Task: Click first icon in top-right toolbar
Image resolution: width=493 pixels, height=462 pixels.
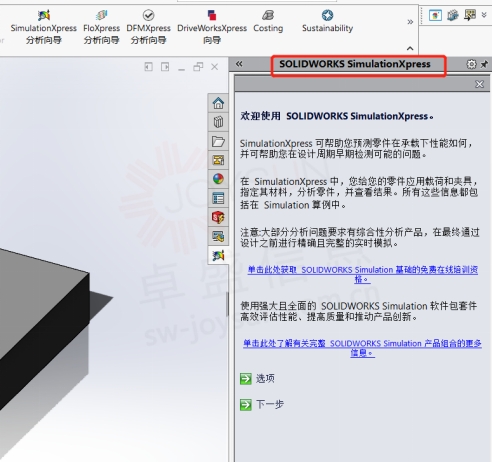Action: point(435,15)
